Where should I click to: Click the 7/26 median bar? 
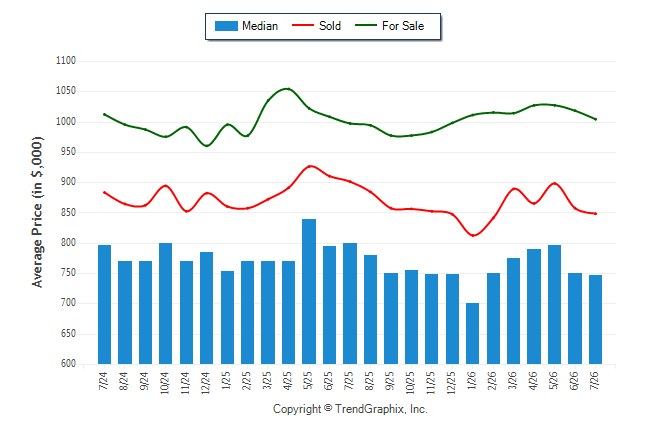click(595, 319)
